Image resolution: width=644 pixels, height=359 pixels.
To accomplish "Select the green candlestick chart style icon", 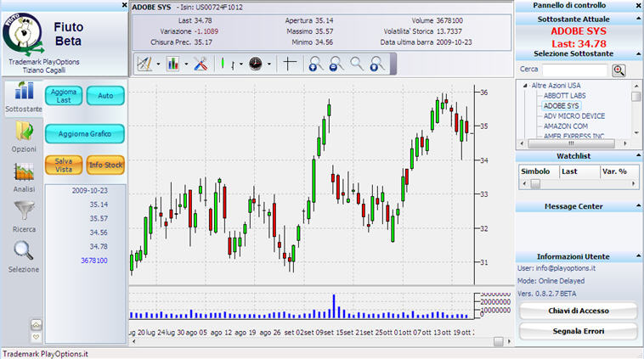I will (223, 64).
